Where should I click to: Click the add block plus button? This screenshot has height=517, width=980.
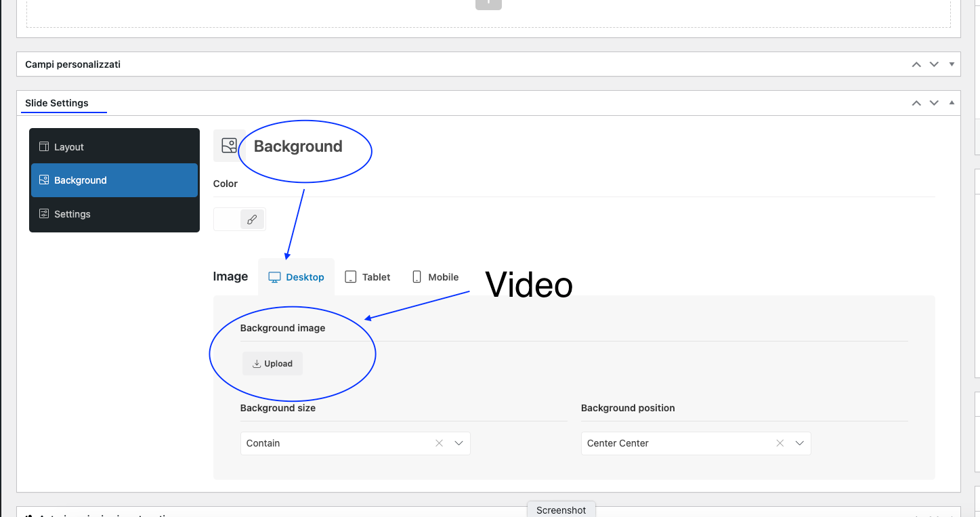coord(488,3)
